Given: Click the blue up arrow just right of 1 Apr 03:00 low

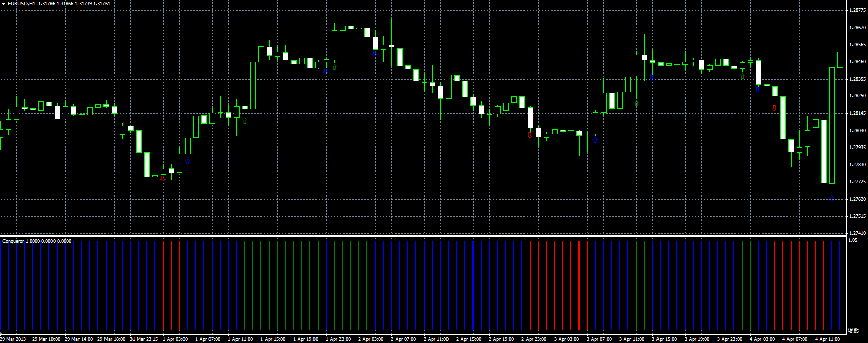Looking at the screenshot, I should tap(187, 161).
